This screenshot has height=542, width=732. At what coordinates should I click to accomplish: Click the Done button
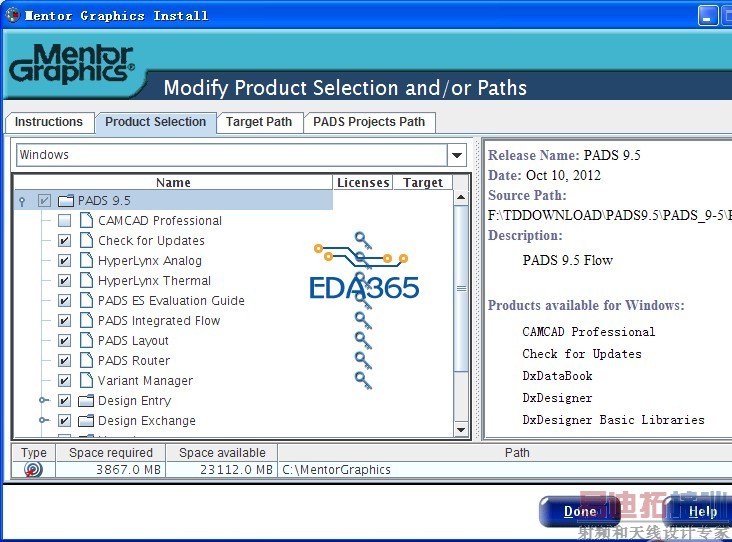pos(580,512)
